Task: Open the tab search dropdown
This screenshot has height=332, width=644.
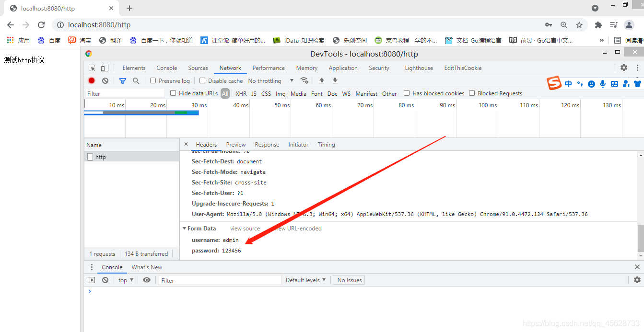Action: [x=595, y=8]
